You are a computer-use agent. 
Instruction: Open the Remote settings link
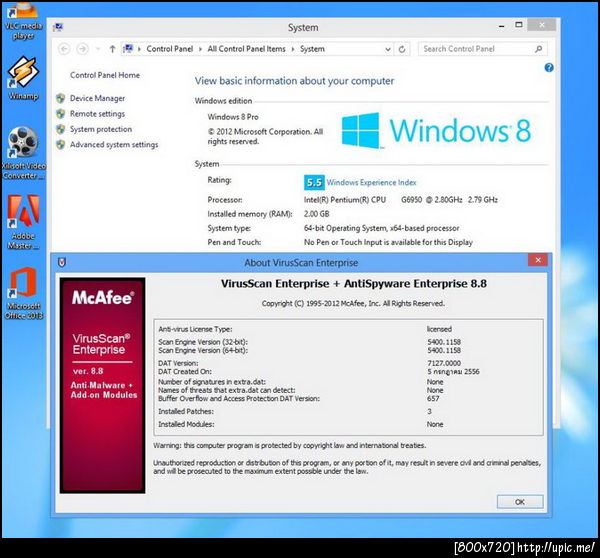97,114
